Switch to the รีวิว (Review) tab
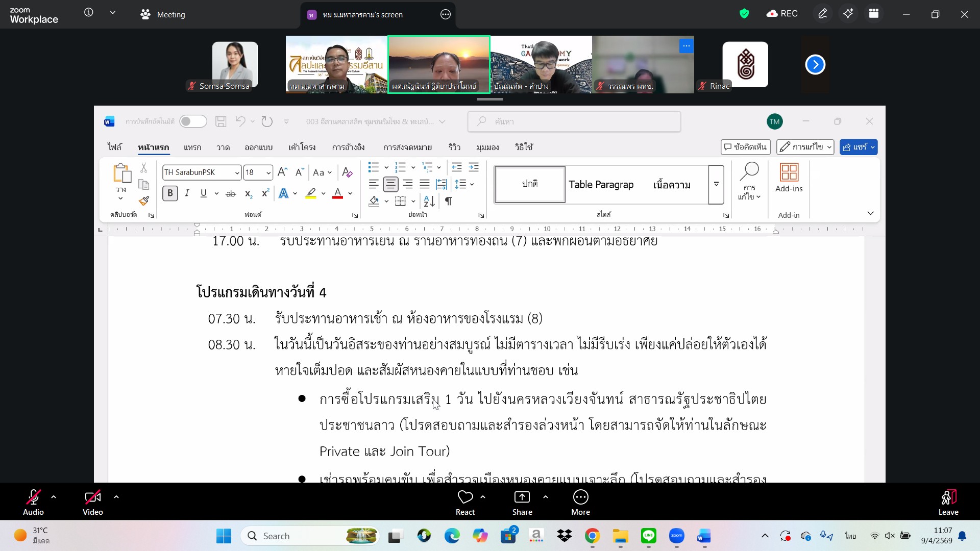The height and width of the screenshot is (551, 980). tap(454, 147)
